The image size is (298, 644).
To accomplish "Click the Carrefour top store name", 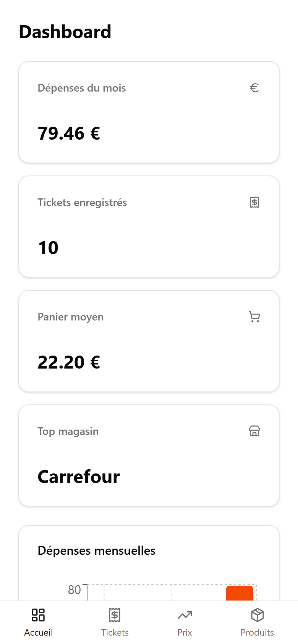I will click(x=79, y=477).
